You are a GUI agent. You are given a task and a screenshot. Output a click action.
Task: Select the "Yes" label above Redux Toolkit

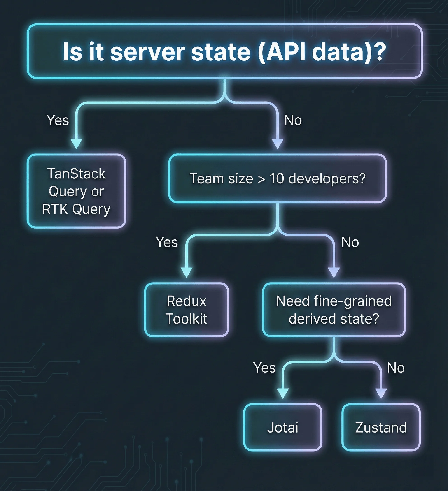tap(167, 242)
